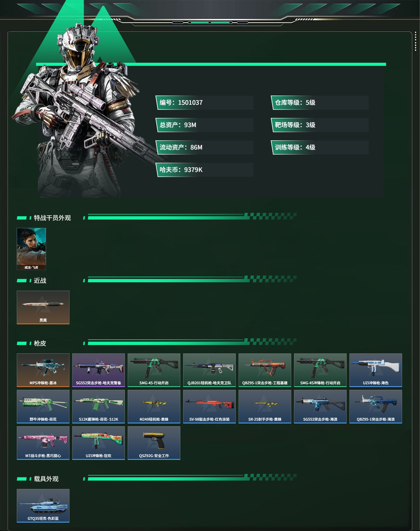Click the 编号：1501037 account number field
Viewport: 420px width, 531px height.
pyautogui.click(x=205, y=103)
